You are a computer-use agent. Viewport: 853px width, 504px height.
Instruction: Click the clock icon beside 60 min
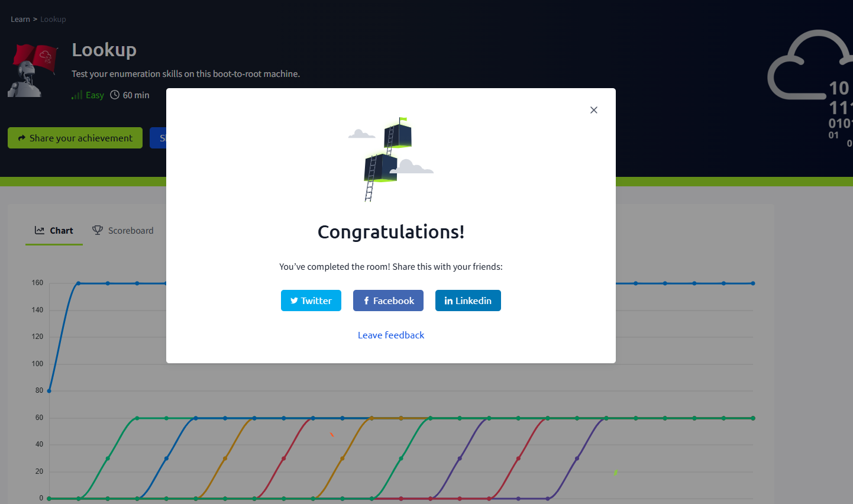[115, 95]
